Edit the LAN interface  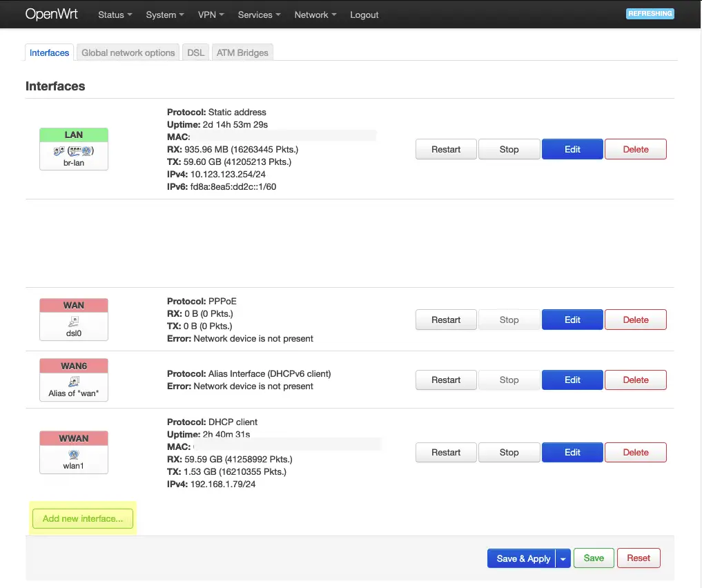point(572,149)
